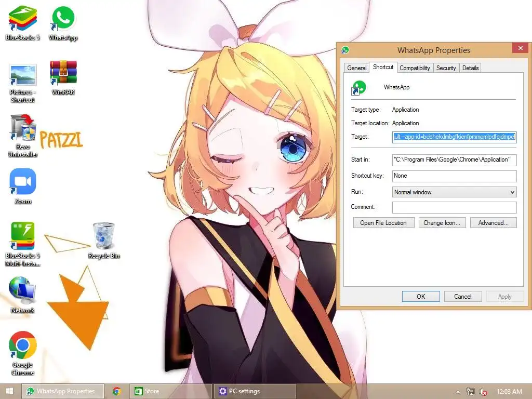Image resolution: width=532 pixels, height=399 pixels.
Task: Click the WhatsApp shortcut icon in the dialog
Action: 359,87
